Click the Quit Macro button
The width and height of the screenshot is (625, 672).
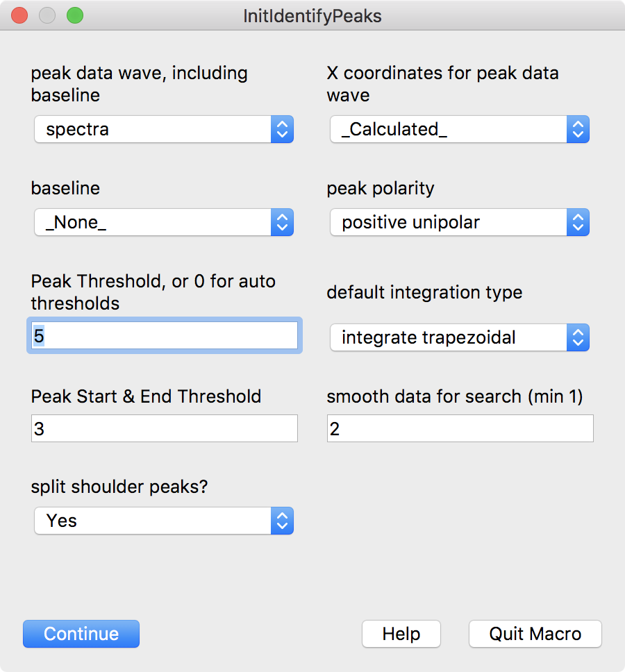pos(535,633)
